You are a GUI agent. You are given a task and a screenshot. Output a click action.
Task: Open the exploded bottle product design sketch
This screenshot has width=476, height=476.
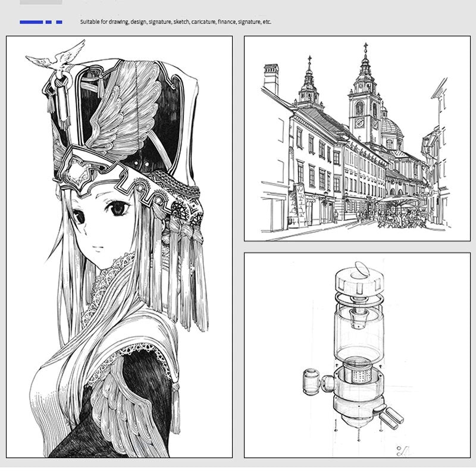pyautogui.click(x=358, y=355)
